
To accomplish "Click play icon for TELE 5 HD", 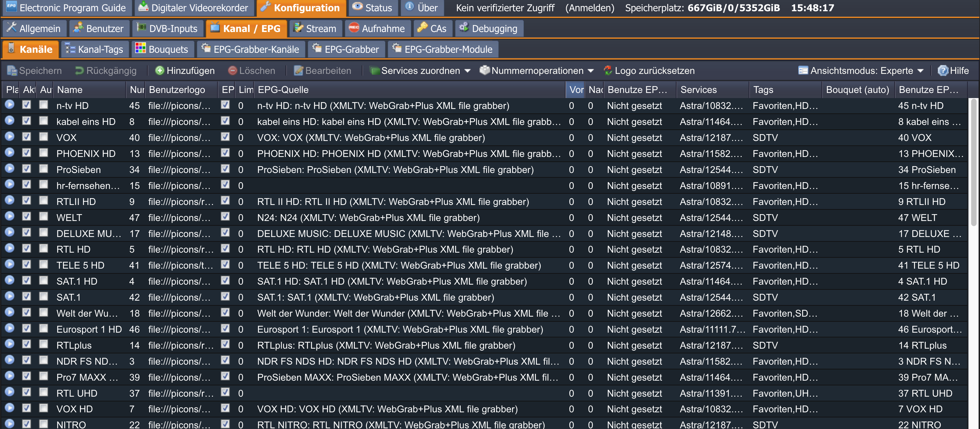I will pos(10,265).
